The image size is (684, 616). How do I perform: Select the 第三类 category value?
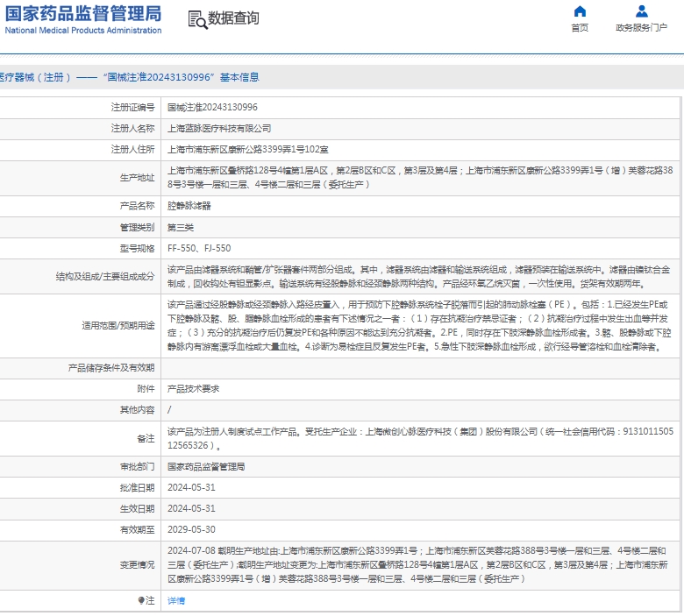[180, 227]
